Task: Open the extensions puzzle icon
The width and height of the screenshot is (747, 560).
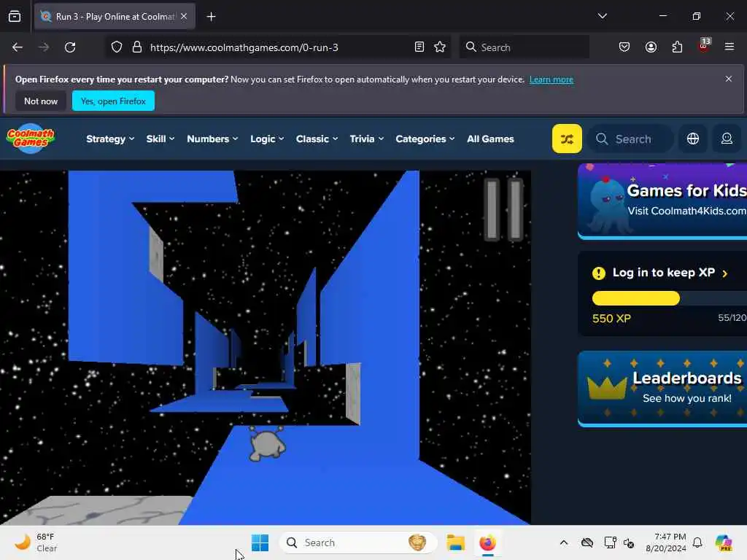Action: click(677, 47)
